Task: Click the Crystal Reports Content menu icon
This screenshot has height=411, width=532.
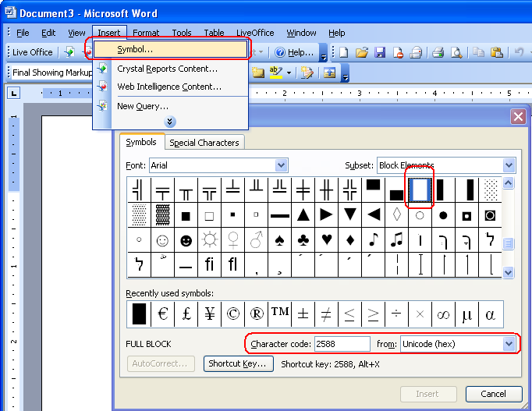Action: coord(102,68)
